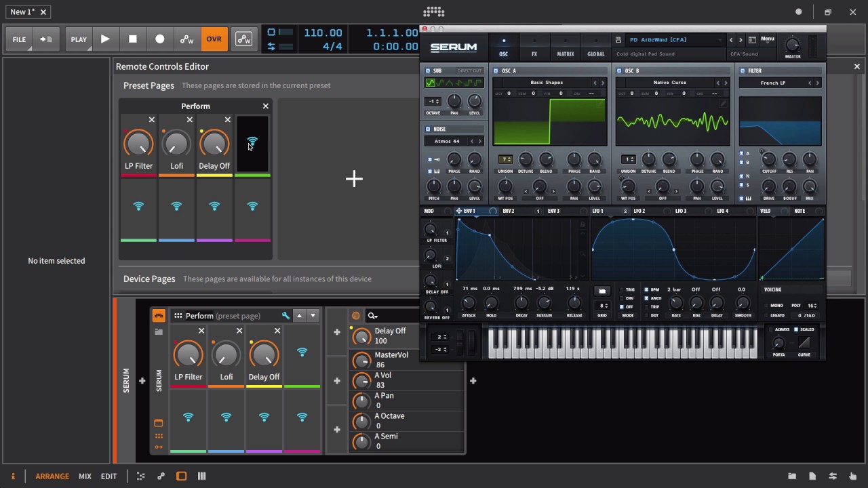This screenshot has width=868, height=488.
Task: Remove Lofi control in Remote Controls Editor
Action: point(190,120)
